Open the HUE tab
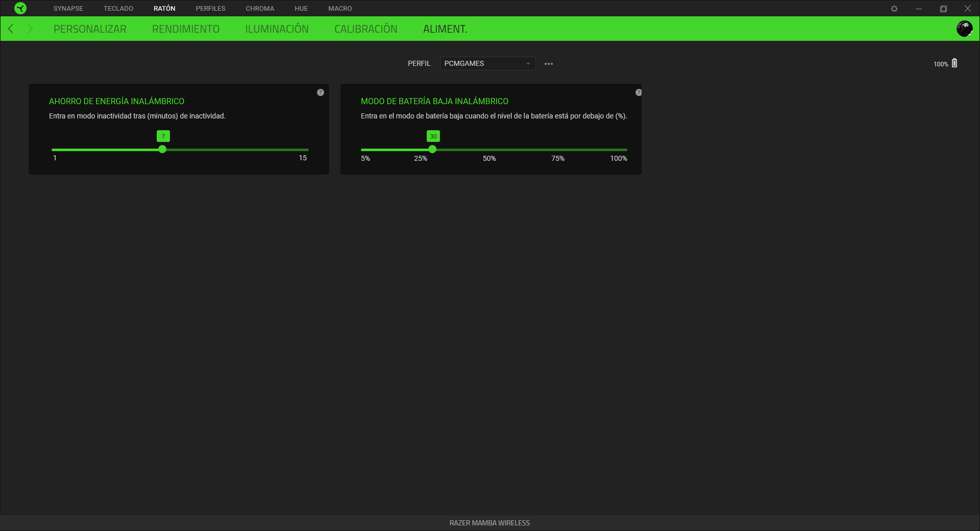980x531 pixels. tap(301, 9)
